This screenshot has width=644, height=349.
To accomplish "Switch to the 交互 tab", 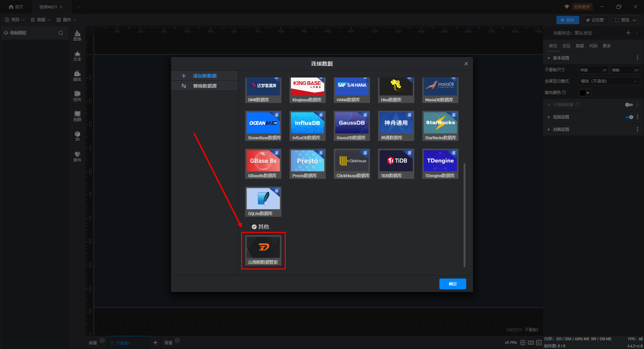I will click(567, 46).
